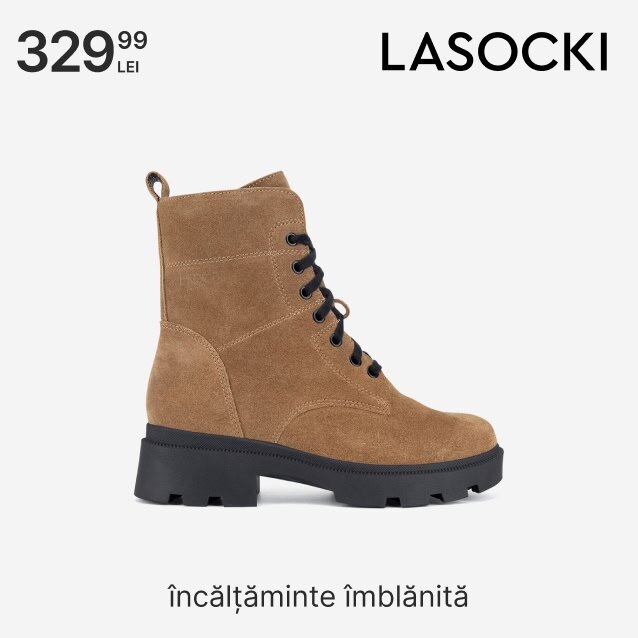Click the încălțăminte îmblănită caption text
Screen dimensions: 638x638
[318, 596]
